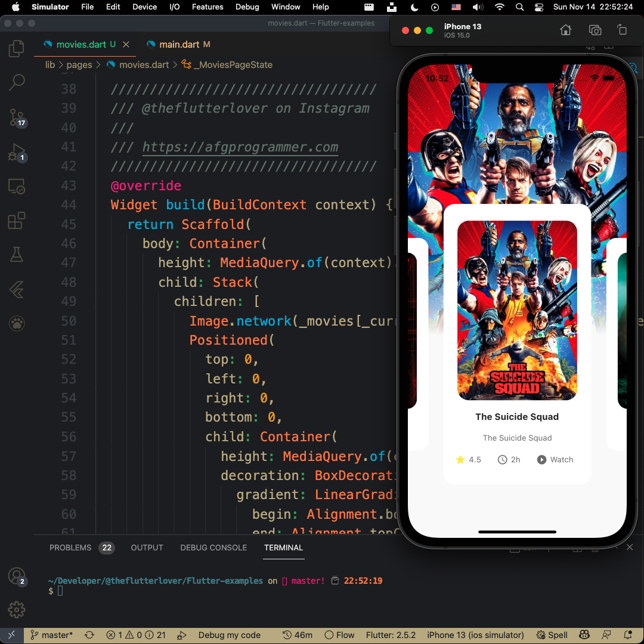644x644 pixels.
Task: Click 'pages' in the breadcrumb
Action: [79, 65]
